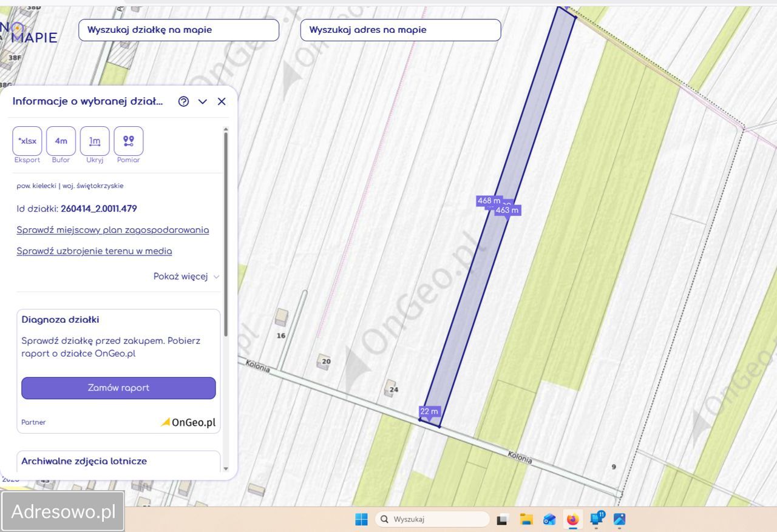Click the Zamów raport button
The width and height of the screenshot is (777, 532).
(118, 388)
